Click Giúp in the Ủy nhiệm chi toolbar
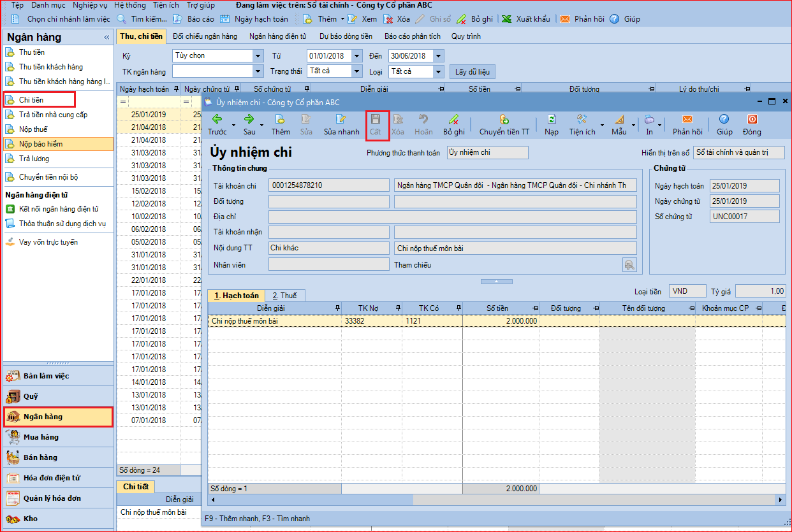Image resolution: width=792 pixels, height=532 pixels. click(x=724, y=124)
